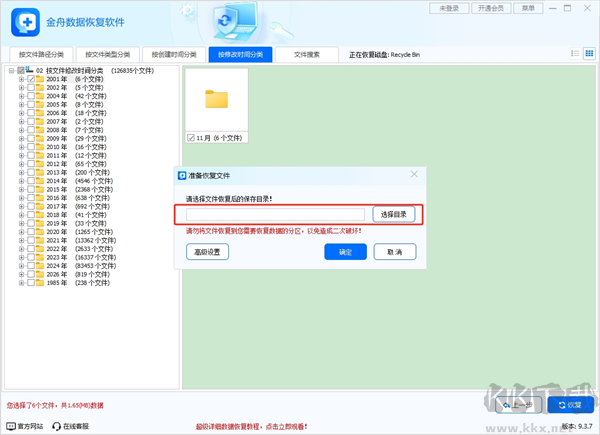The image size is (600, 435).
Task: Click the 开通会员 button
Action: 491,8
